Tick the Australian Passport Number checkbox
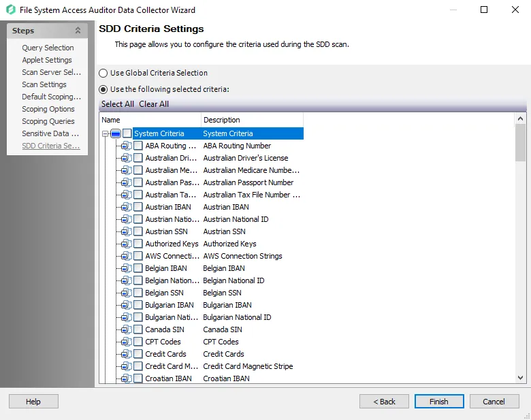The width and height of the screenshot is (531, 420). click(x=138, y=182)
